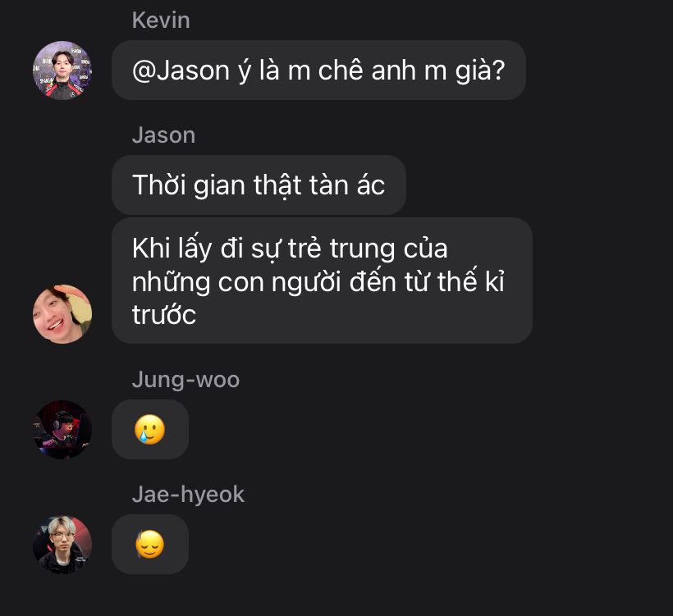Tap the Jung-woo sender name

(185, 380)
